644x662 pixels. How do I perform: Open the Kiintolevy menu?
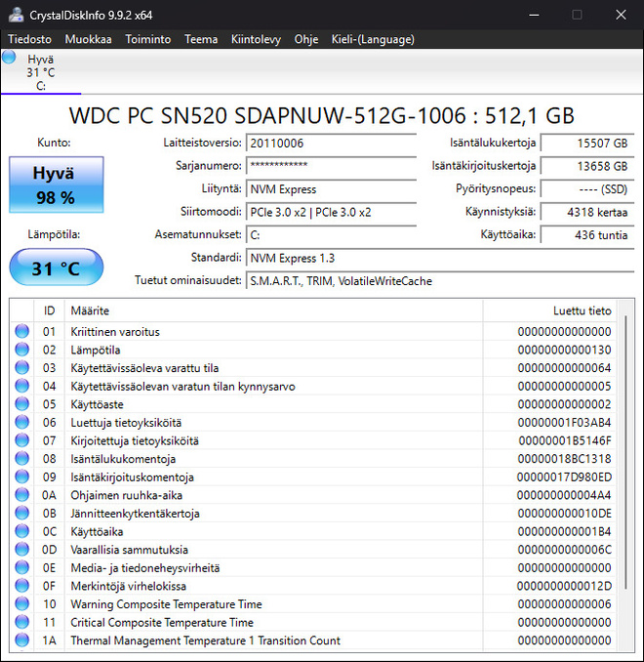point(256,39)
